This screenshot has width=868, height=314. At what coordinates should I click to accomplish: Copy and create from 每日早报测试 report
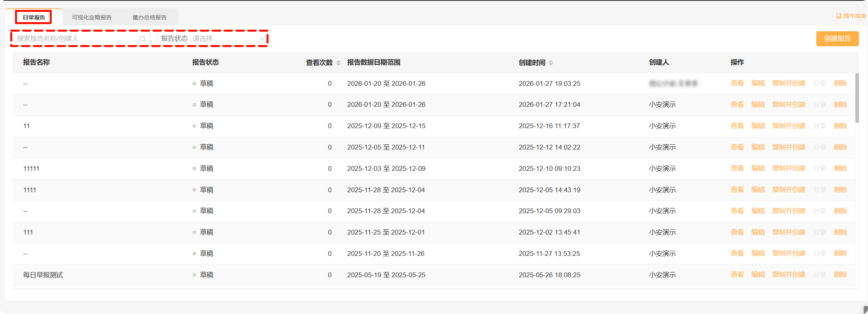[x=789, y=274]
